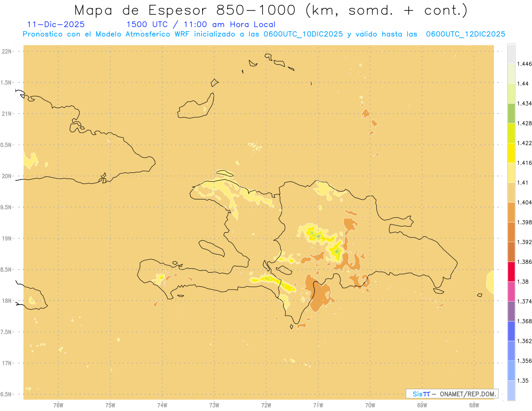The width and height of the screenshot is (532, 411).
Task: Click the longitude axis label '68W'
Action: (x=474, y=405)
